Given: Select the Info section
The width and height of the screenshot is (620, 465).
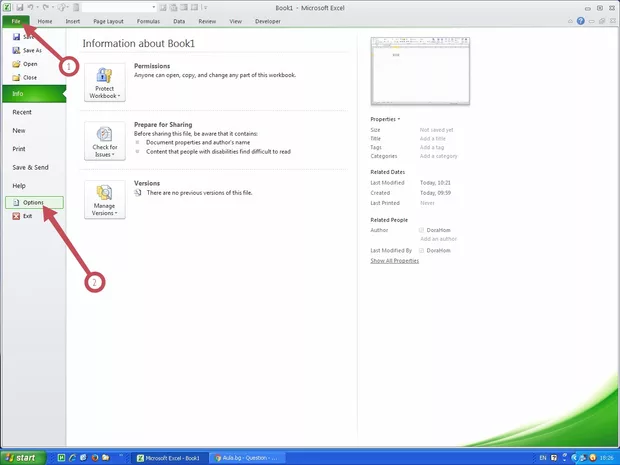Looking at the screenshot, I should (34, 94).
